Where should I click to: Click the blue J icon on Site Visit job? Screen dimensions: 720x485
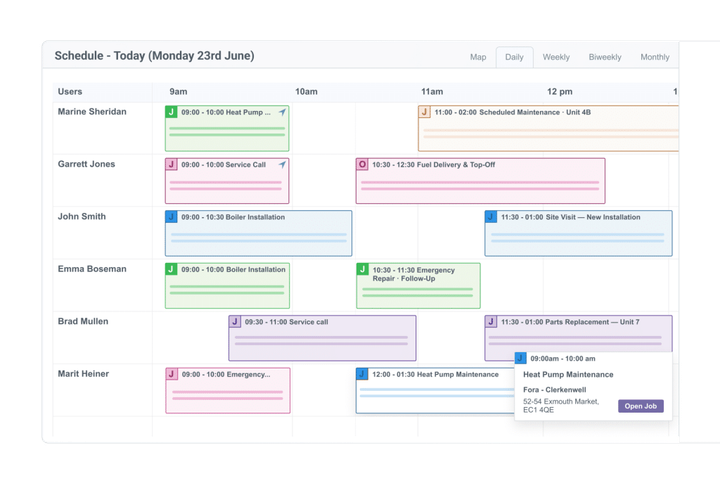coord(491,217)
